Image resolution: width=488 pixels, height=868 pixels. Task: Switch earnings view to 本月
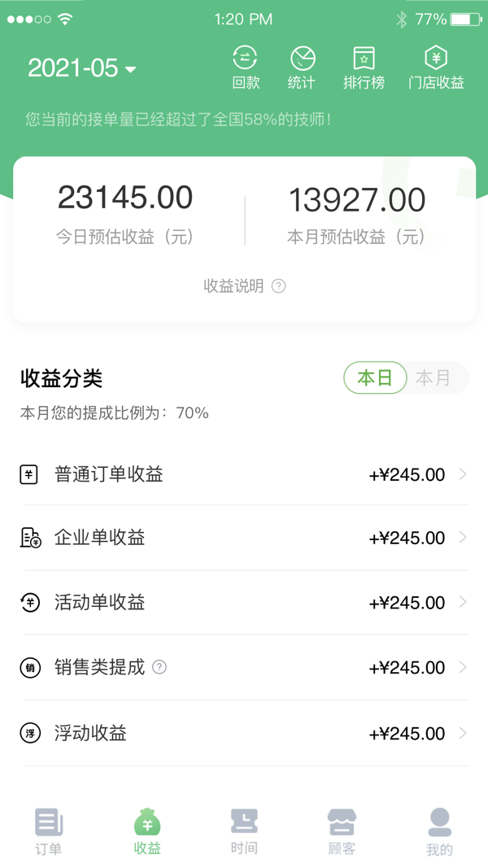tap(433, 378)
